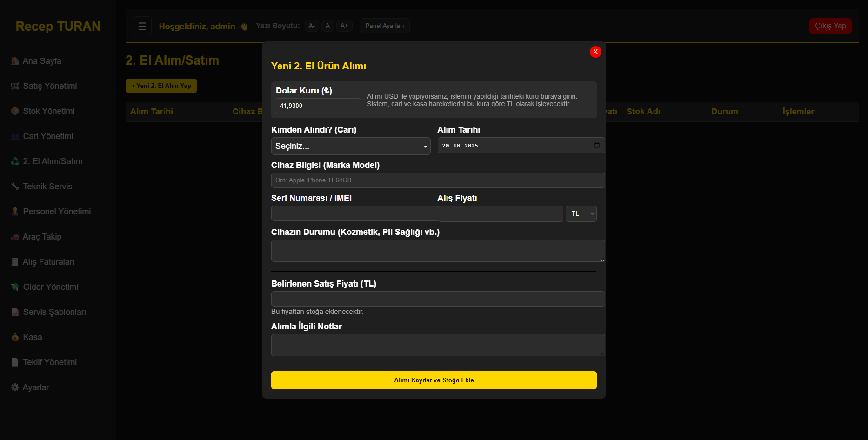
Task: Click the Teknik Servis wrench icon
Action: (x=15, y=187)
